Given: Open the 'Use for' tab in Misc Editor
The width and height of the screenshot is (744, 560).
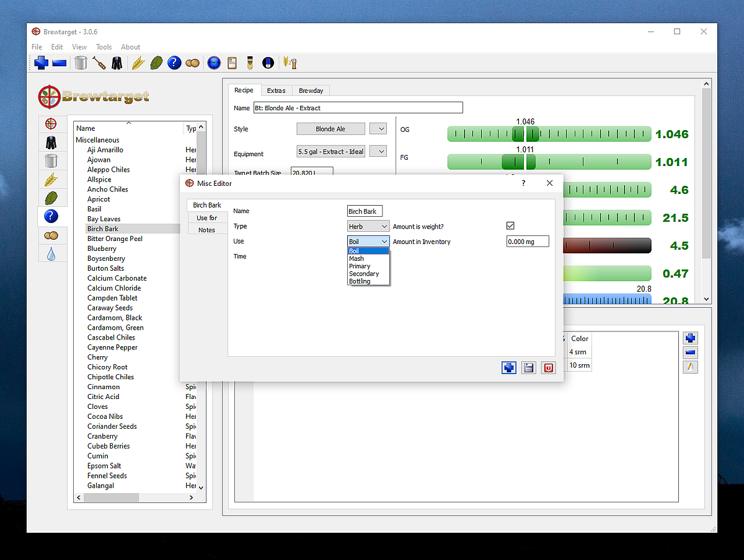Looking at the screenshot, I should [206, 218].
